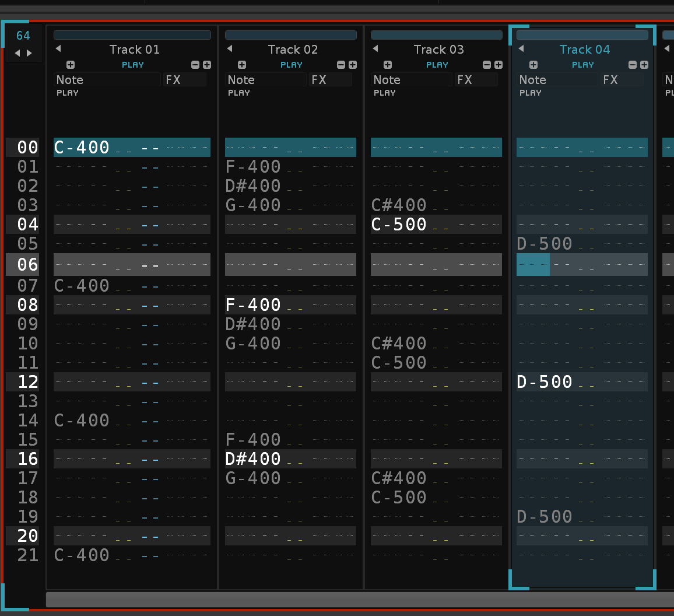This screenshot has height=616, width=674.
Task: Click line number 12 in pattern
Action: point(28,382)
